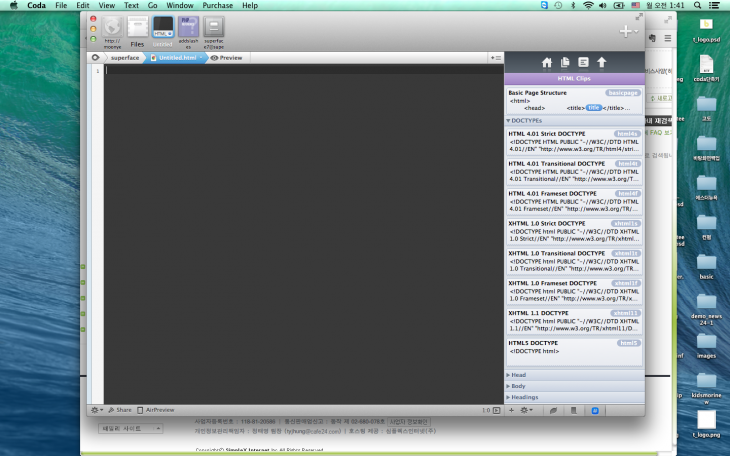Click the Share icon in bottom bar
This screenshot has width=730, height=456.
point(119,409)
